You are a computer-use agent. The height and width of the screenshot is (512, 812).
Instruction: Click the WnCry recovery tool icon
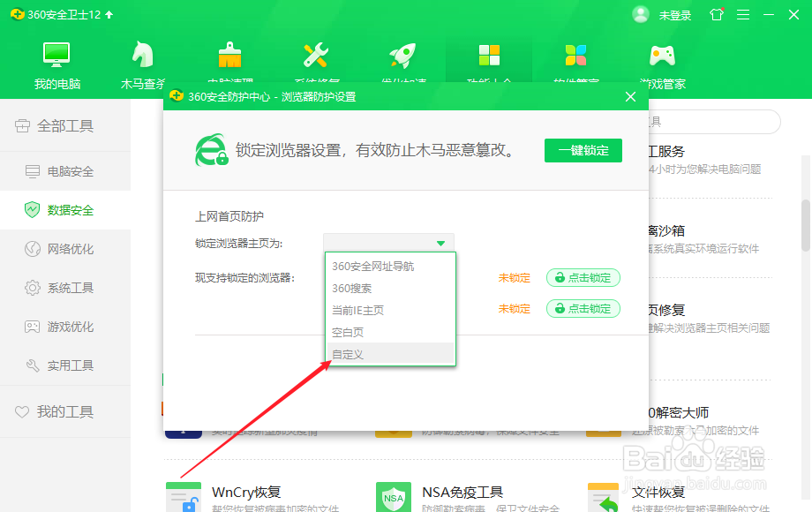184,497
